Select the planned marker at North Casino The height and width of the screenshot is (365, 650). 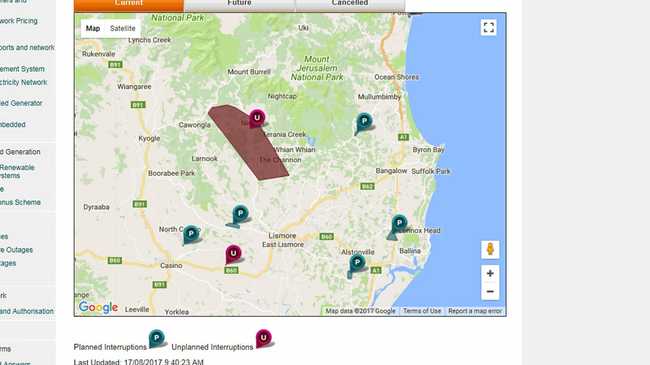point(191,235)
